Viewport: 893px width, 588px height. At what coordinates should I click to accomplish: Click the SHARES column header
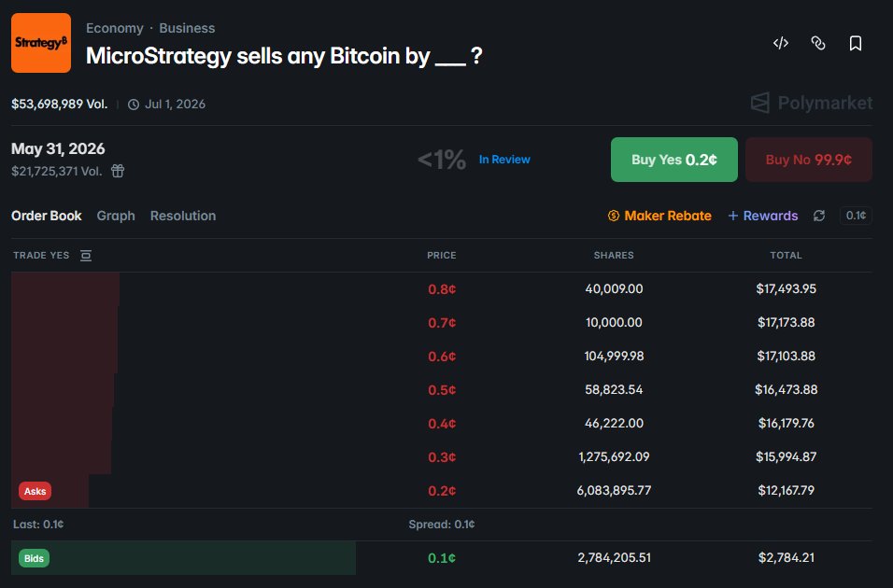(x=614, y=255)
